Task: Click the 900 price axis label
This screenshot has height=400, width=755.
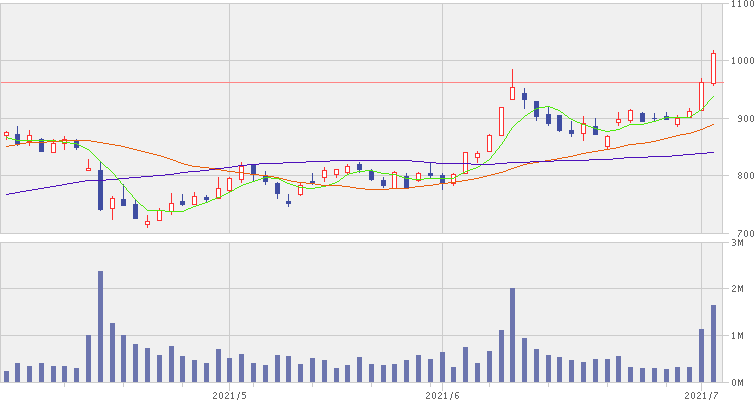Action: coord(740,119)
